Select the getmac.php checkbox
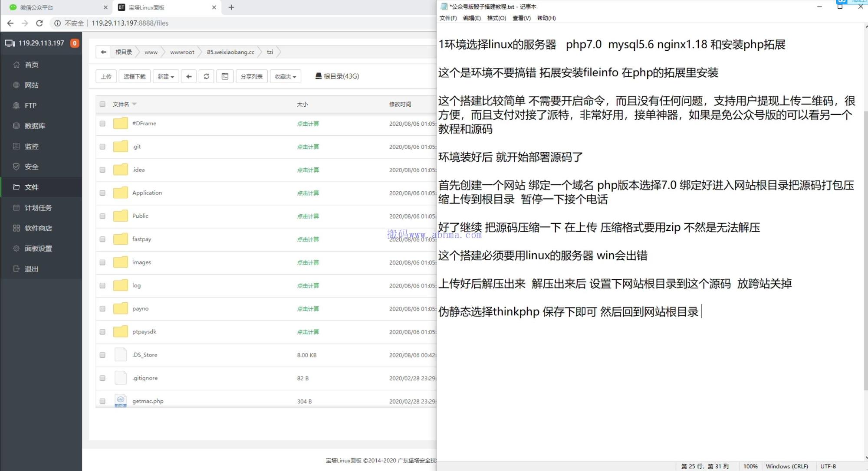 tap(102, 401)
